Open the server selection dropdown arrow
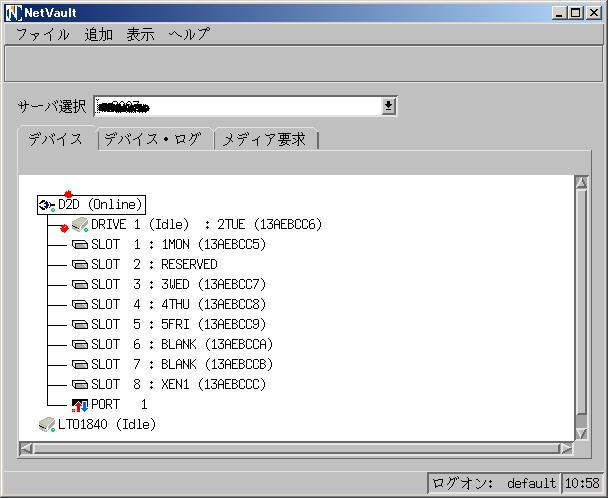The image size is (608, 498). point(388,106)
